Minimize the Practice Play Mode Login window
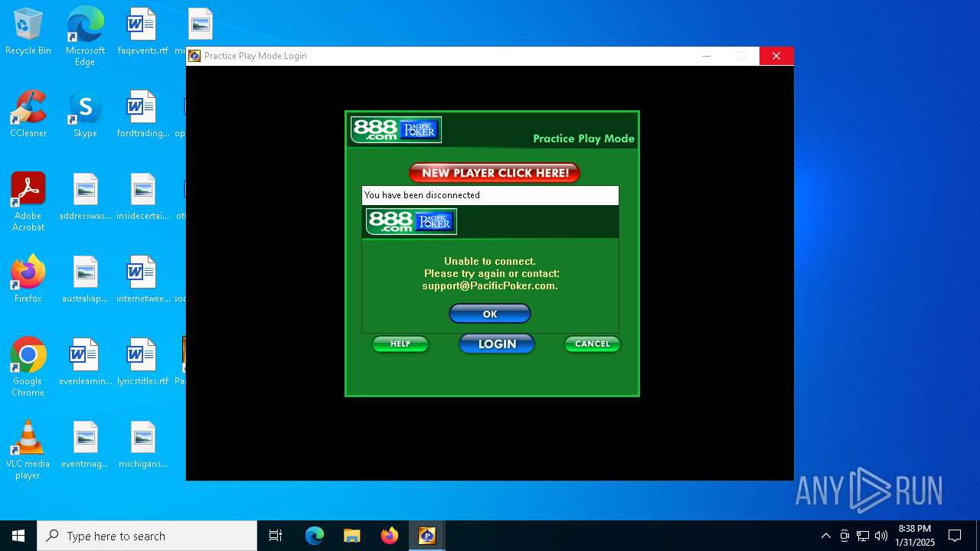980x551 pixels. point(707,56)
